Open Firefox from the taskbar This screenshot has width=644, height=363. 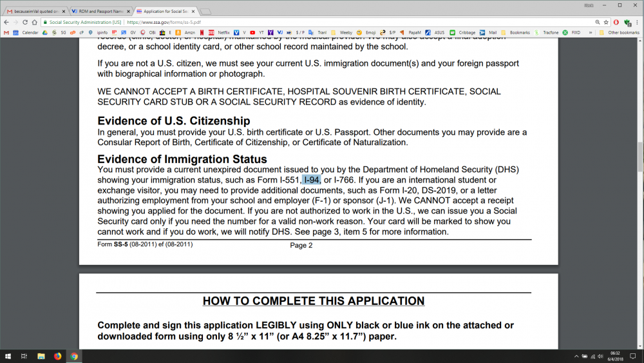57,356
